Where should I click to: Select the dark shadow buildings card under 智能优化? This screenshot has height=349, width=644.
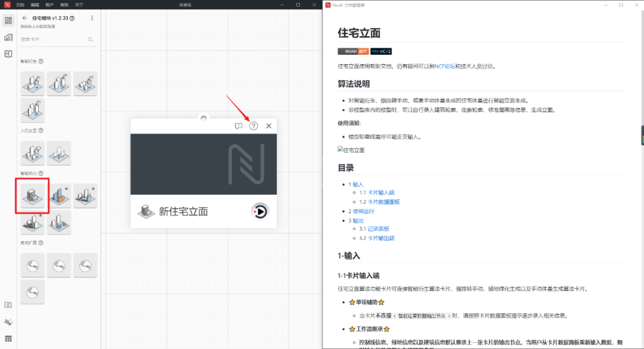coord(32,222)
